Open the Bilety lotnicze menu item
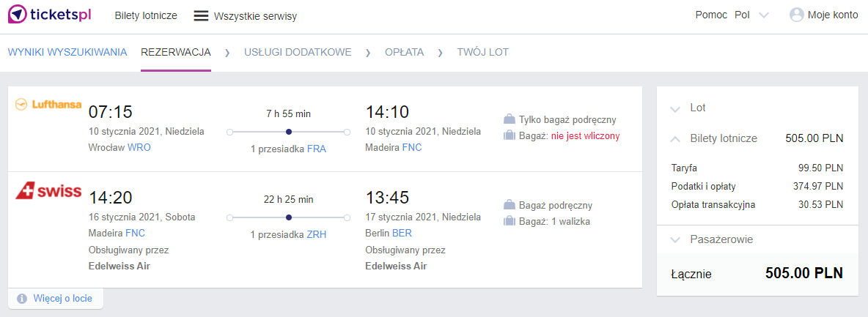 click(146, 15)
